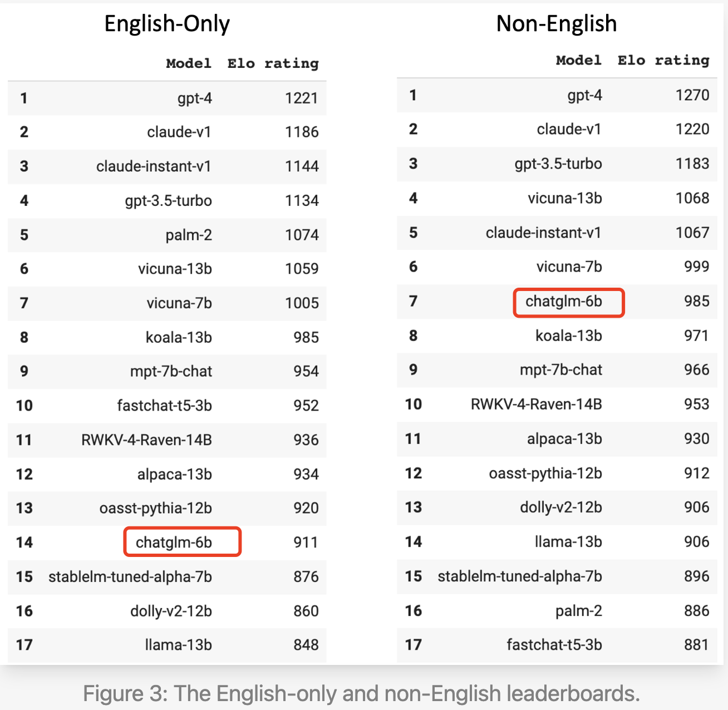Select claude-instant-v1 in the English-Only table
This screenshot has width=728, height=710.
point(154,166)
